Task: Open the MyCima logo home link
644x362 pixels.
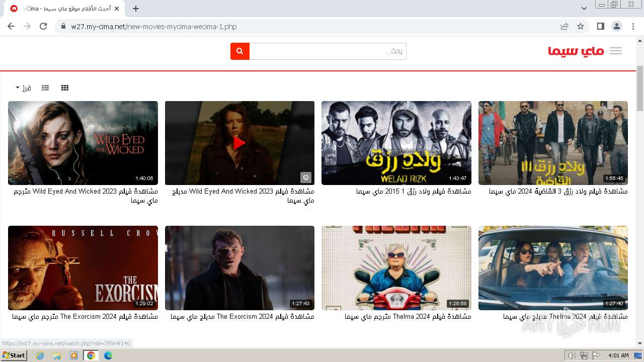Action: point(576,51)
